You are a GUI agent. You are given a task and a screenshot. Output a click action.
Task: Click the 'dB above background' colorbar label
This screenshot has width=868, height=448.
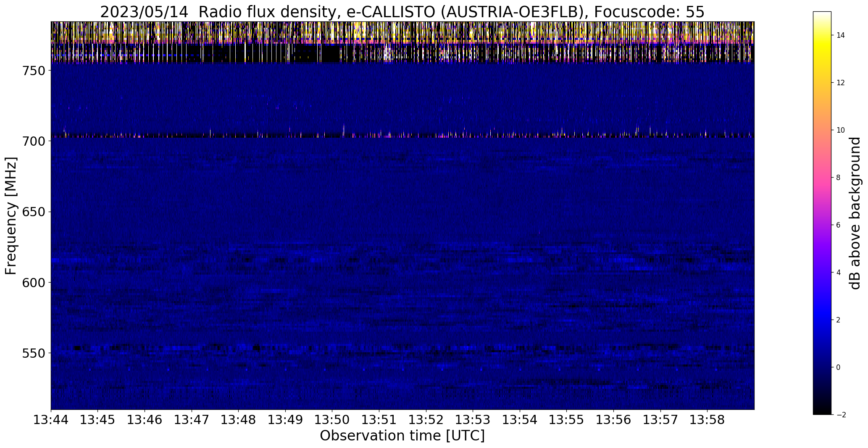tap(855, 213)
